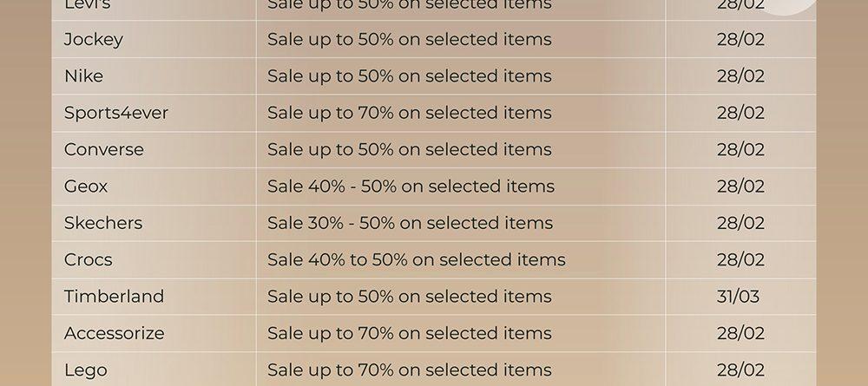This screenshot has width=868, height=386.
Task: Select Converse's 28/02 end date
Action: coord(740,150)
